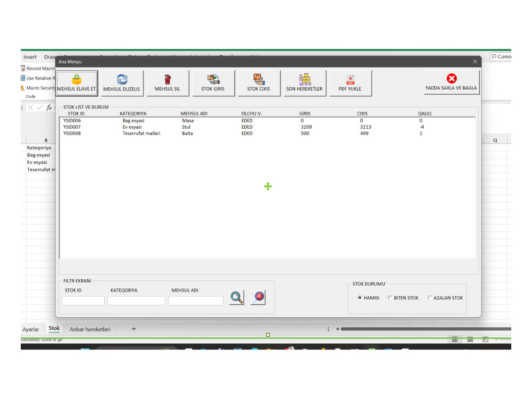The width and height of the screenshot is (532, 399).
Task: Click the formula bar confirm checkmark icon
Action: pos(39,107)
